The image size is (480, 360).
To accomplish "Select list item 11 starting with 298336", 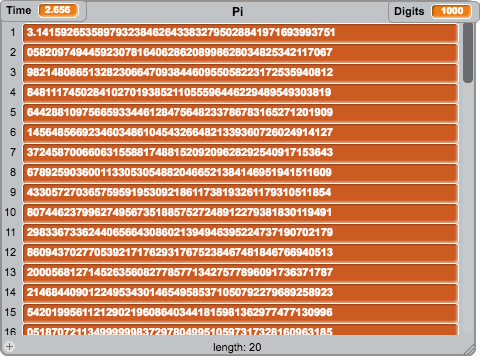I will [x=241, y=233].
